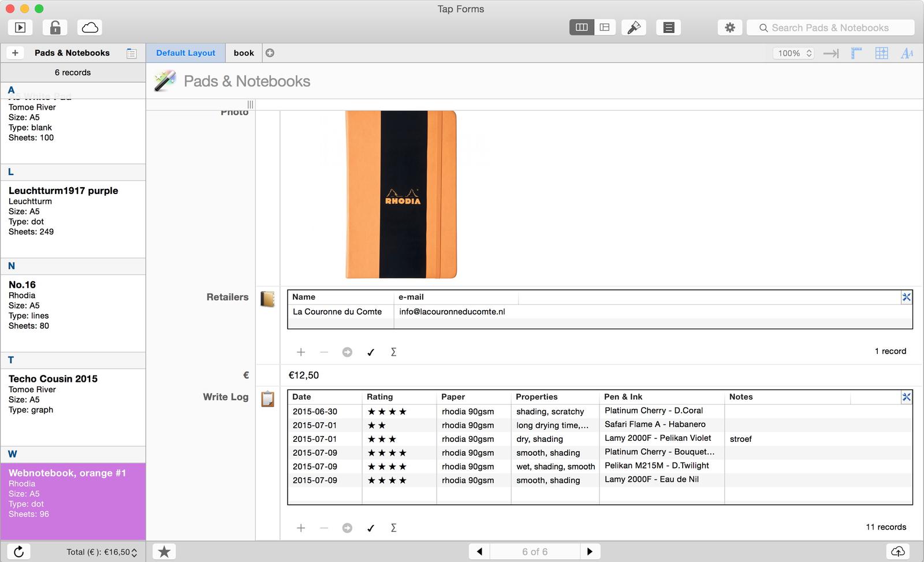Click the Write Log sigma summary icon

click(393, 528)
